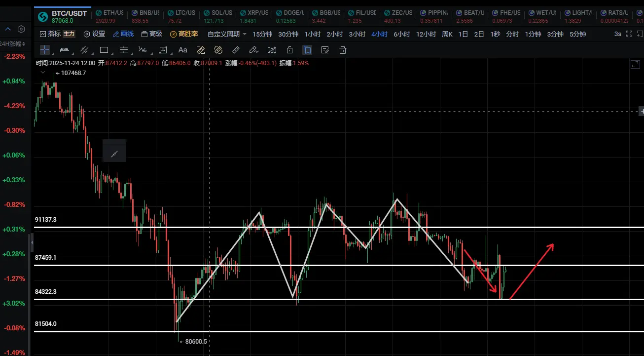Image resolution: width=644 pixels, height=356 pixels.
Task: Click the fullscreen expand icon top right
Action: pyautogui.click(x=629, y=34)
